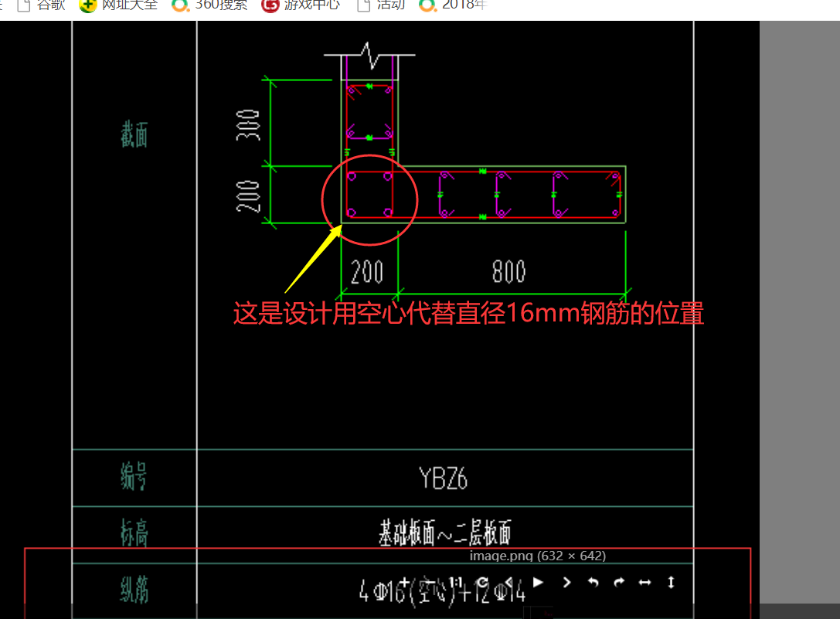Open the 游戏中心 bookmark

(x=301, y=5)
